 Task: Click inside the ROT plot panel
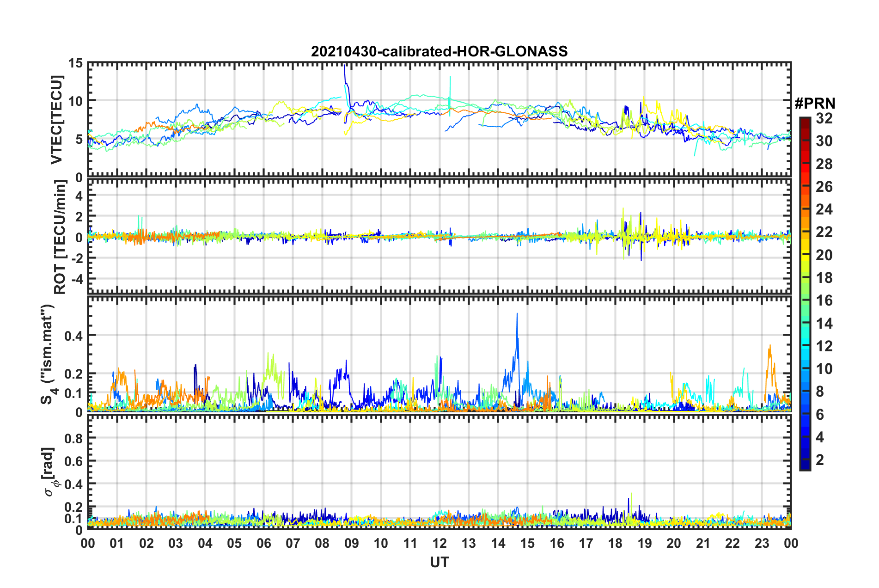tap(439, 237)
